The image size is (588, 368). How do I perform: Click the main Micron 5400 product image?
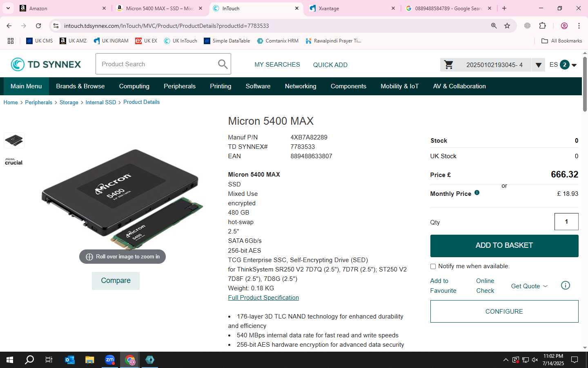pyautogui.click(x=122, y=199)
